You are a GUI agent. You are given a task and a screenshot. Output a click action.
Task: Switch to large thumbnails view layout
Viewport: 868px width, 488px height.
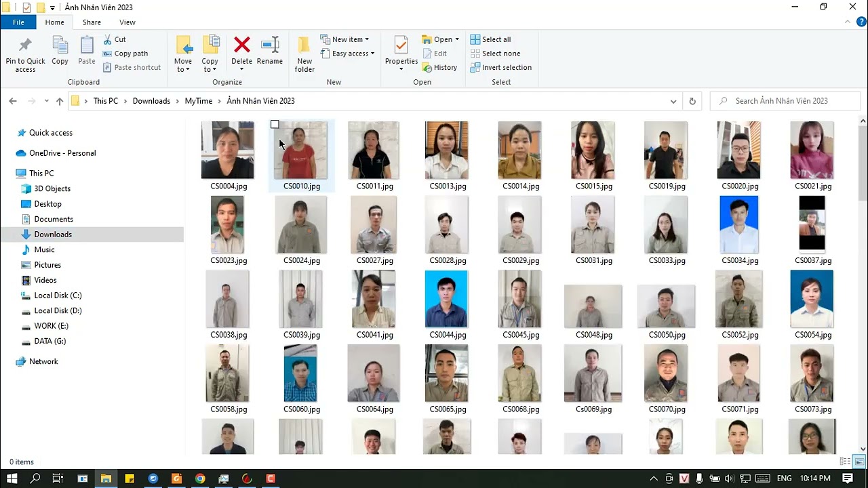(860, 462)
